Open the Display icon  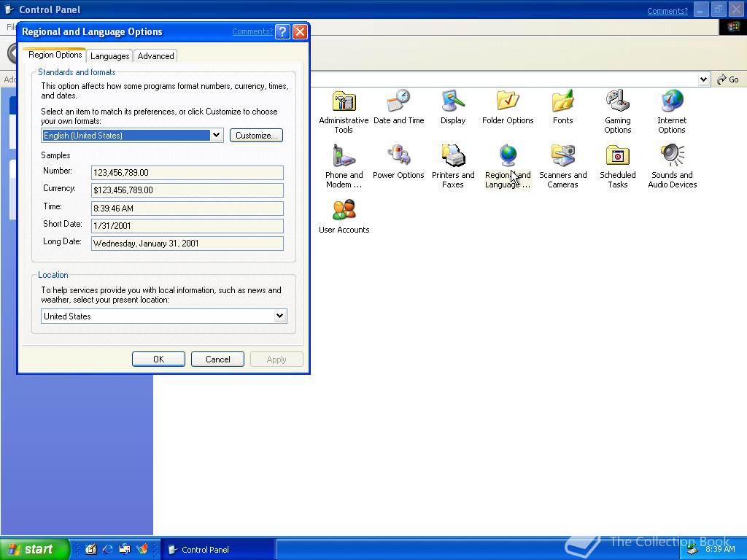click(452, 101)
